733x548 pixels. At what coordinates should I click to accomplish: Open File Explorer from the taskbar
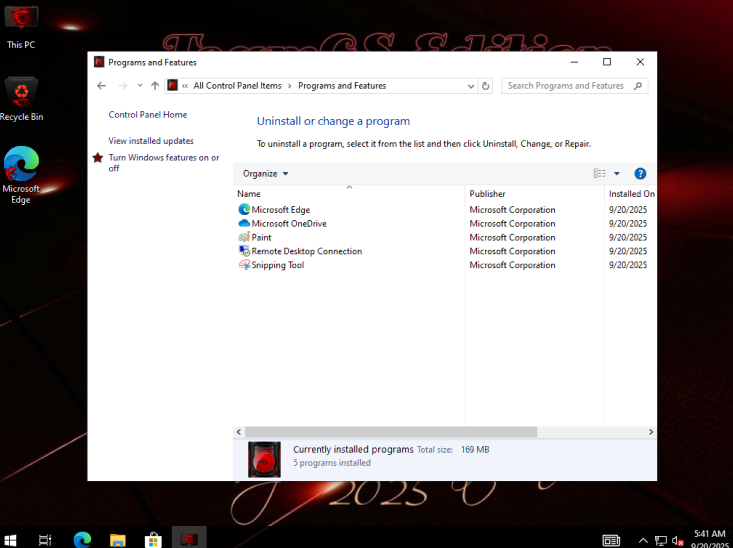pos(118,540)
